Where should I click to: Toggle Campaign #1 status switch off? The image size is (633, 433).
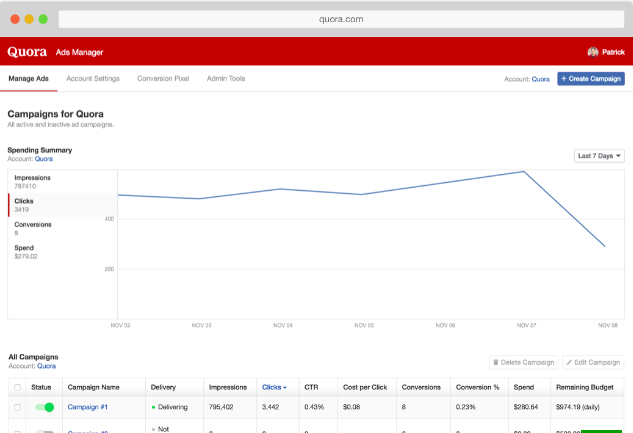[x=44, y=407]
